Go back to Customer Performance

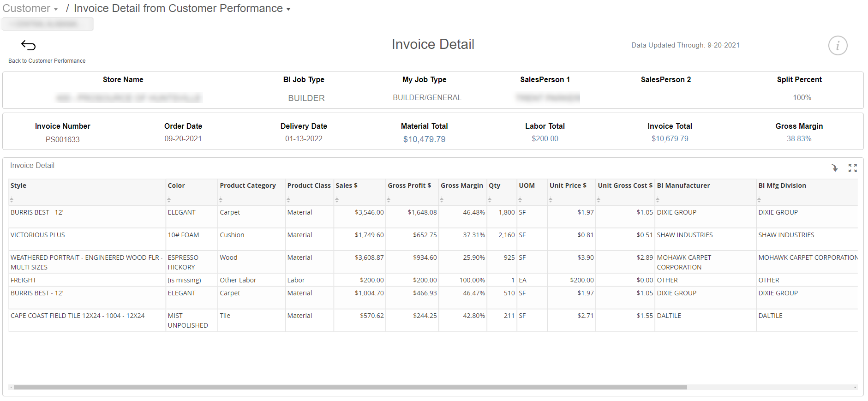point(47,61)
